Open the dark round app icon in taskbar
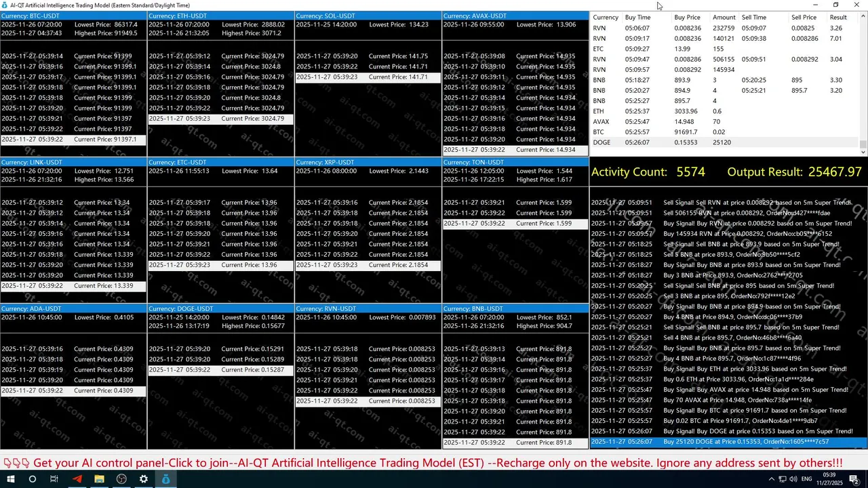 pyautogui.click(x=121, y=479)
